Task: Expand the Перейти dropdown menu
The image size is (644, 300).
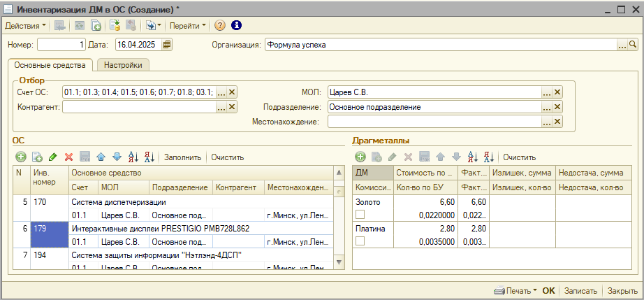Action: click(188, 26)
